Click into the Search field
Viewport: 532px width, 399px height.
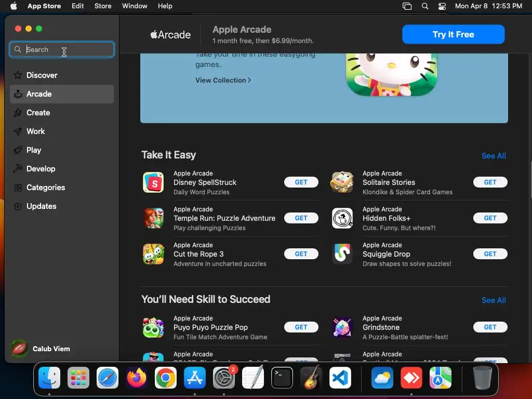pyautogui.click(x=62, y=49)
